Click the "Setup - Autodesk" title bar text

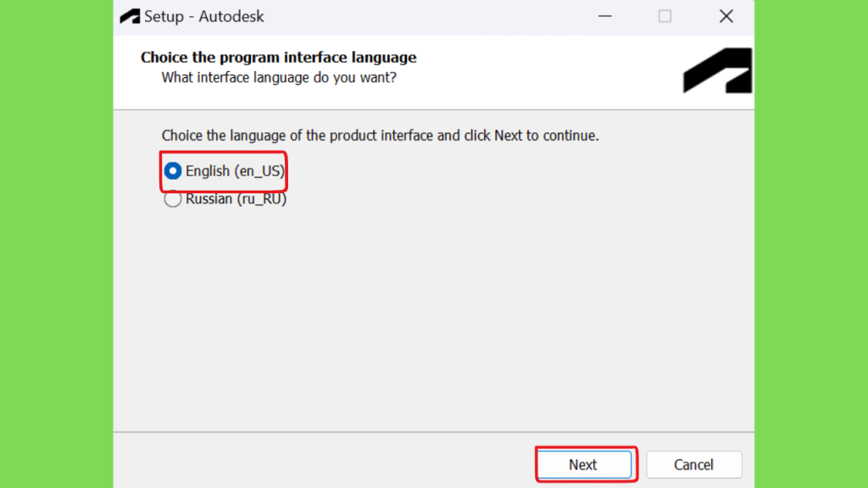pyautogui.click(x=203, y=17)
